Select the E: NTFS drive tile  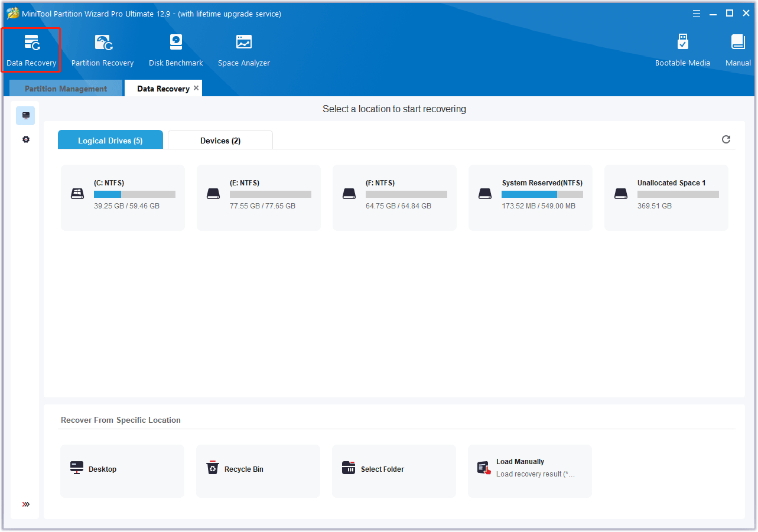258,197
